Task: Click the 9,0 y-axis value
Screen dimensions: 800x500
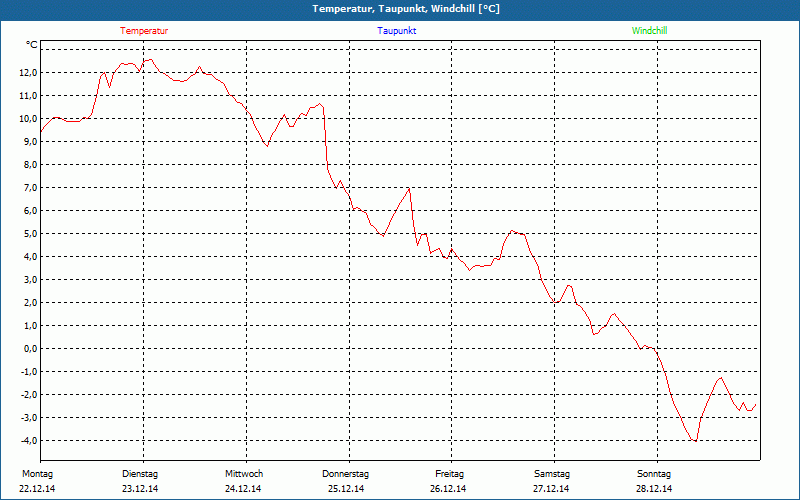Action: (30, 141)
